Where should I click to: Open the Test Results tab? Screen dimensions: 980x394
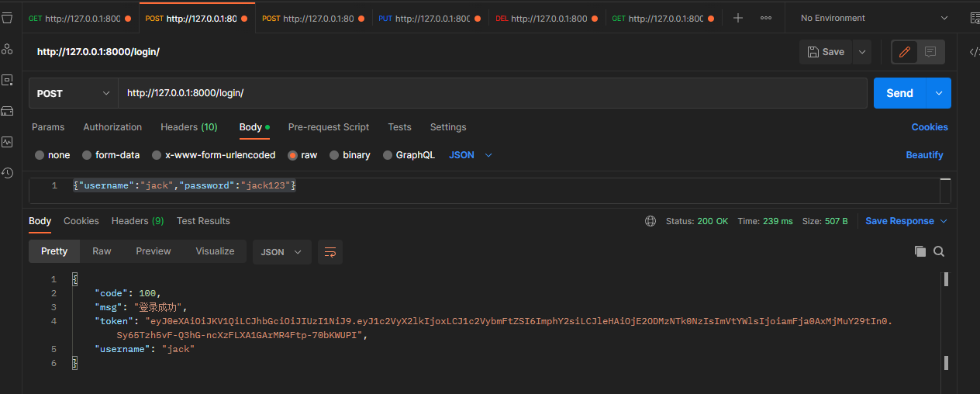(x=203, y=221)
